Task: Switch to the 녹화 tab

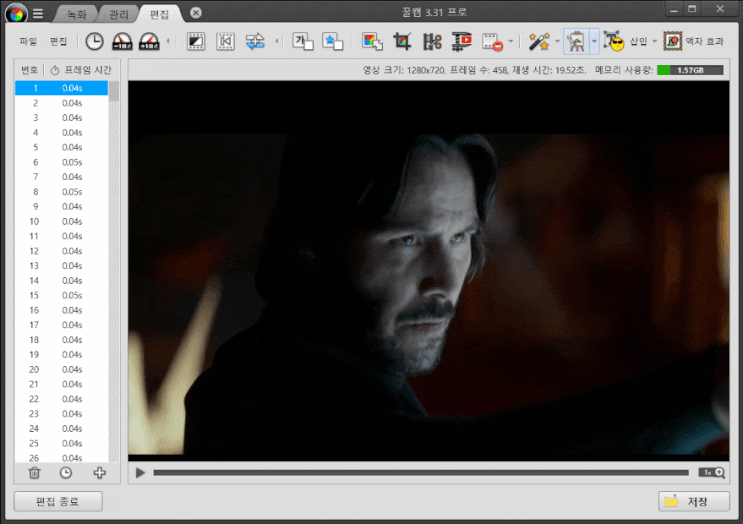Action: 76,14
